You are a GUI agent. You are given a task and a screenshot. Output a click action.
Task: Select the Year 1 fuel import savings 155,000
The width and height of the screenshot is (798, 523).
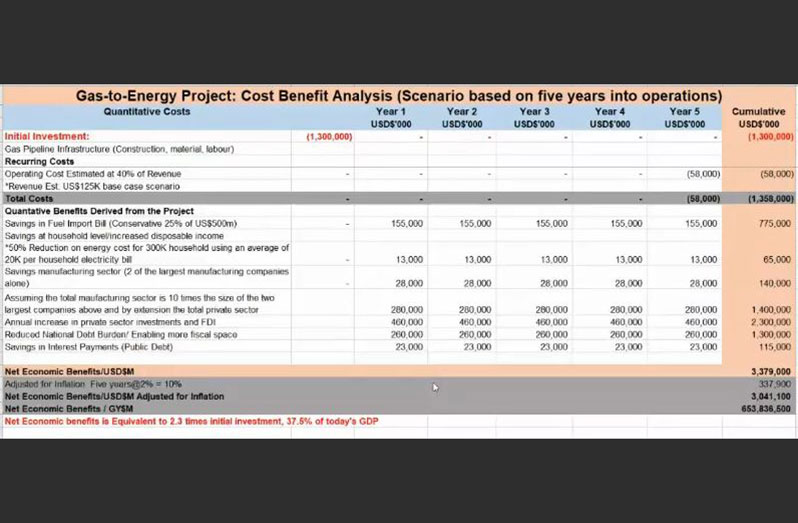(407, 223)
